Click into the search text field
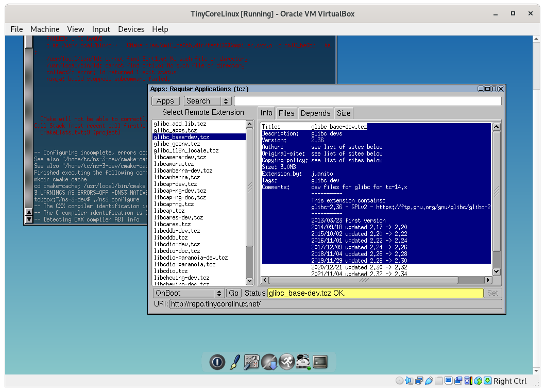The image size is (545, 392). 368,101
